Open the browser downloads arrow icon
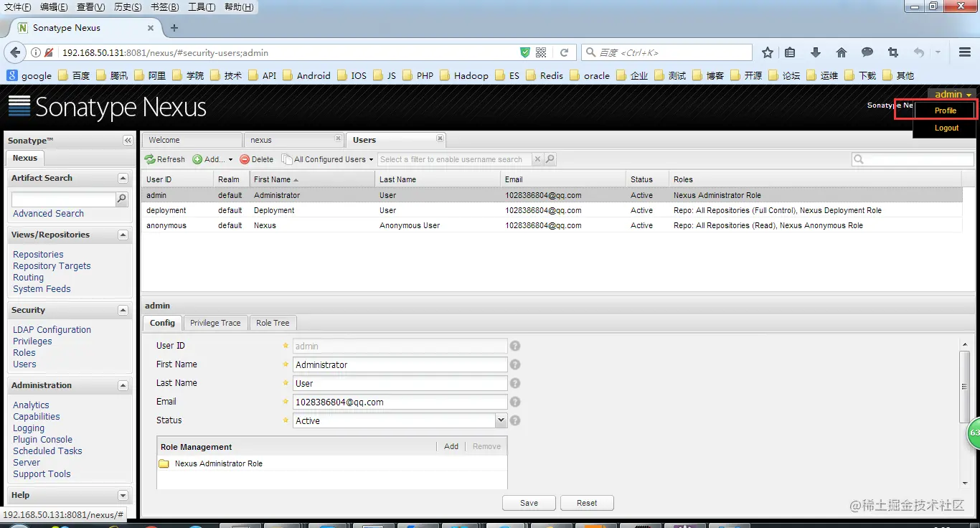The height and width of the screenshot is (528, 980). [x=816, y=52]
